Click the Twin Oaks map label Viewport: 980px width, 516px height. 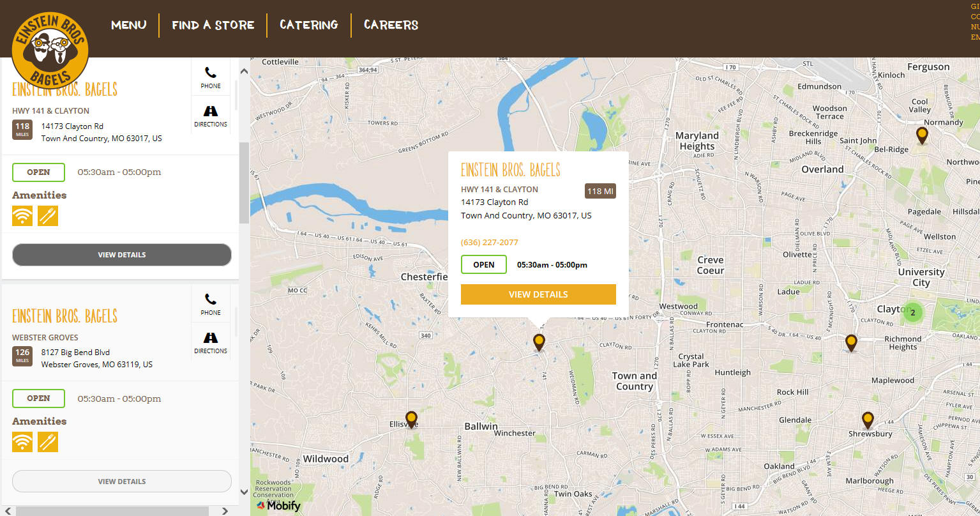coord(573,494)
